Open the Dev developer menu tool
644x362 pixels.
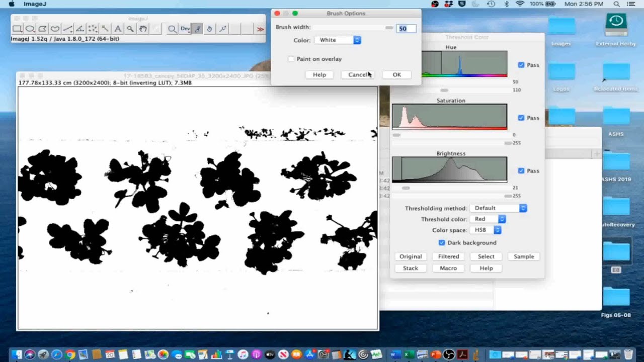[185, 29]
